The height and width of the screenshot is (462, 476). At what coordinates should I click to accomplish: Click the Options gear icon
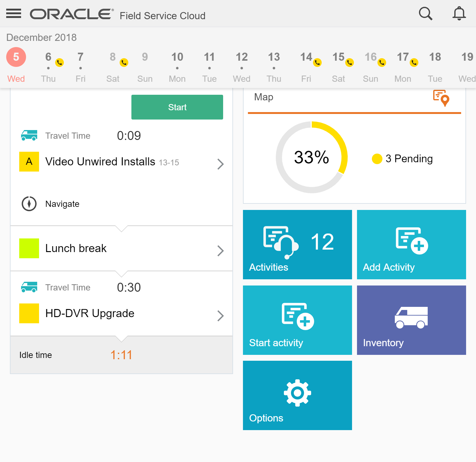pyautogui.click(x=297, y=393)
